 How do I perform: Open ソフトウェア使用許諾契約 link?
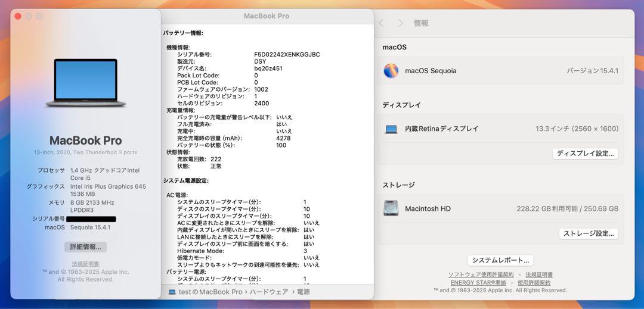pyautogui.click(x=481, y=274)
